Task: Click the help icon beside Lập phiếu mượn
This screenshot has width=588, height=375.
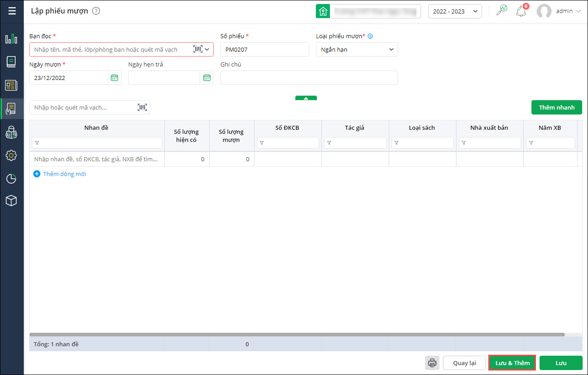Action: tap(96, 11)
